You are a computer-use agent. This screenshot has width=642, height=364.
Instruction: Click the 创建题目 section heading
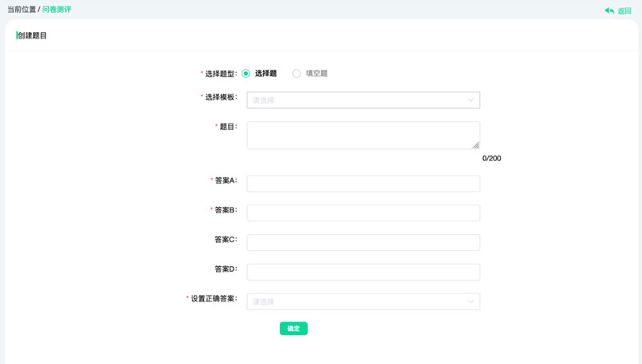(32, 36)
